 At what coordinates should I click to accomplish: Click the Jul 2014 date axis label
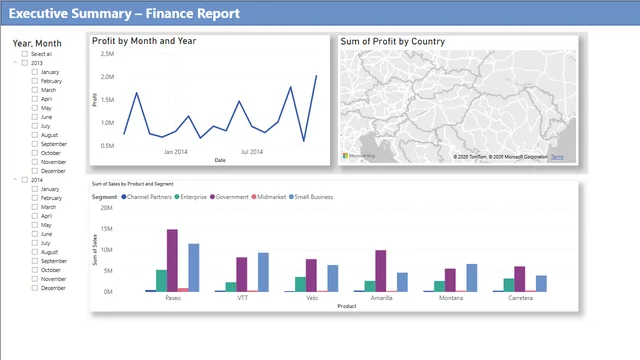click(252, 152)
